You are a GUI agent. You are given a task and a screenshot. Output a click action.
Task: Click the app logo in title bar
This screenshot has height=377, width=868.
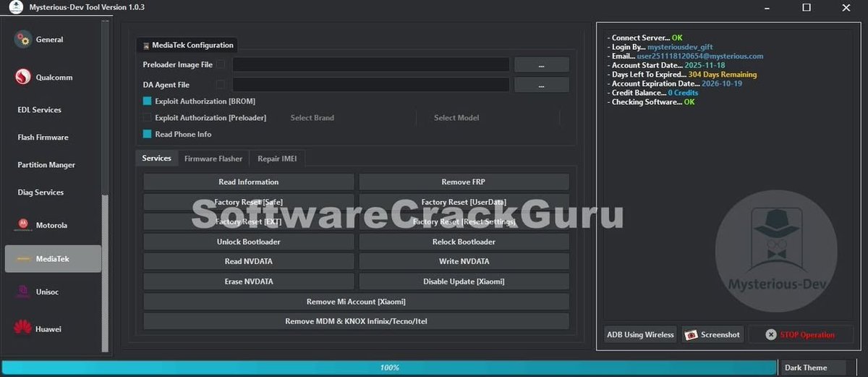pos(15,7)
